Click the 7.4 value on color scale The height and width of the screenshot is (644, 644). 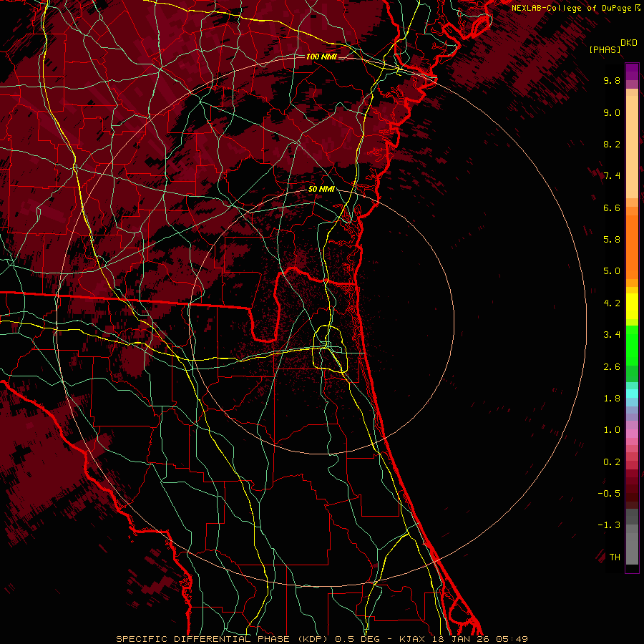click(x=612, y=176)
